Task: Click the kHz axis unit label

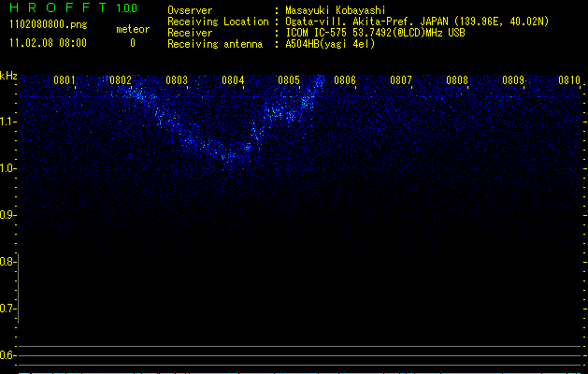Action: coord(8,76)
